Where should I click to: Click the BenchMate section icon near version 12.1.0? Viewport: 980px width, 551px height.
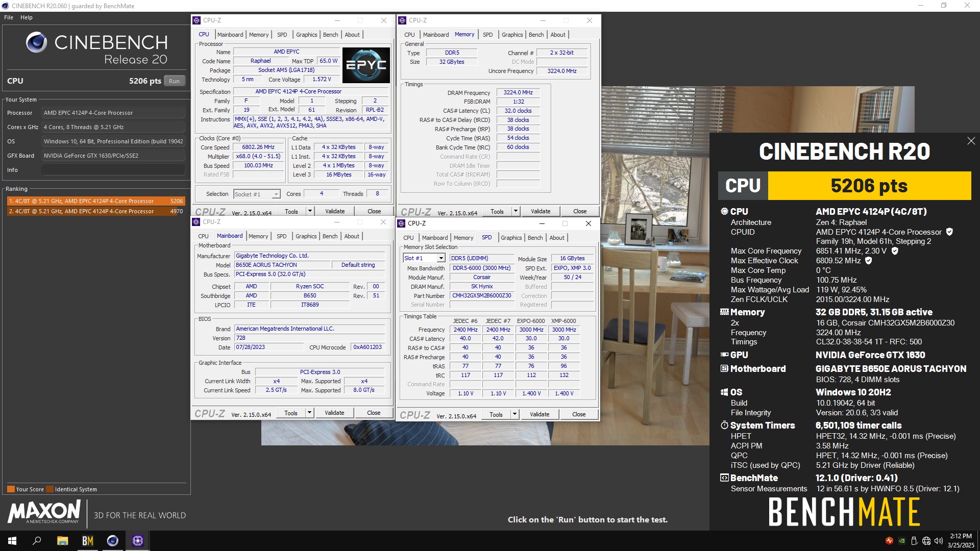point(724,478)
